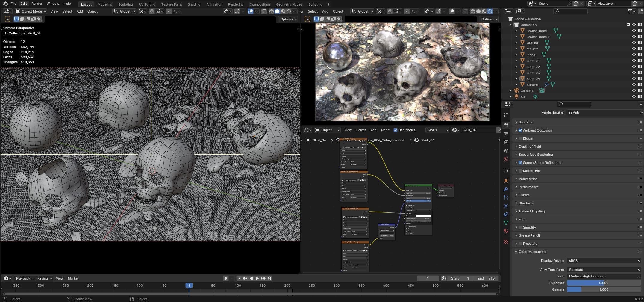Click the viewport Options button
The height and width of the screenshot is (302, 644).
(x=288, y=19)
